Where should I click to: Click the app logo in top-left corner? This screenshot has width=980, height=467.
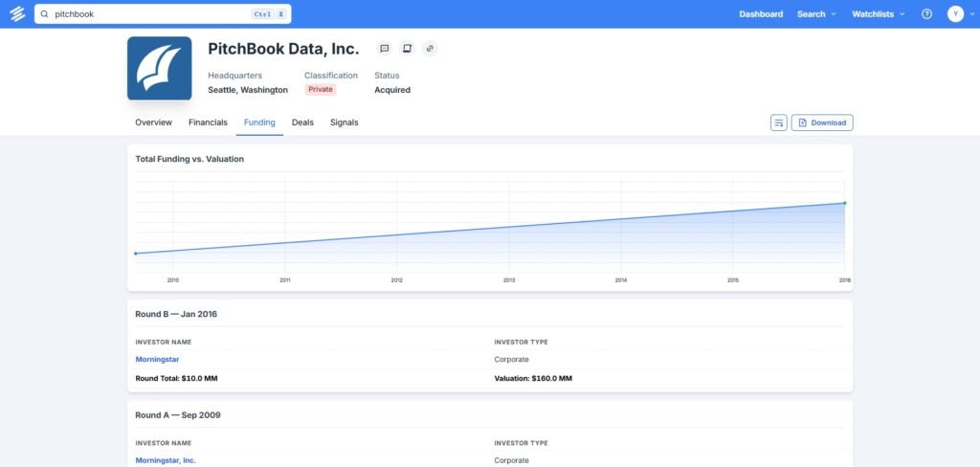click(x=17, y=14)
